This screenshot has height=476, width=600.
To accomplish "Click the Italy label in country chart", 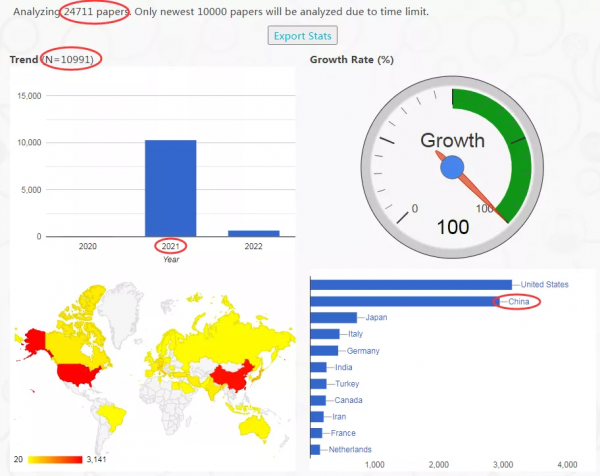I will 355,334.
